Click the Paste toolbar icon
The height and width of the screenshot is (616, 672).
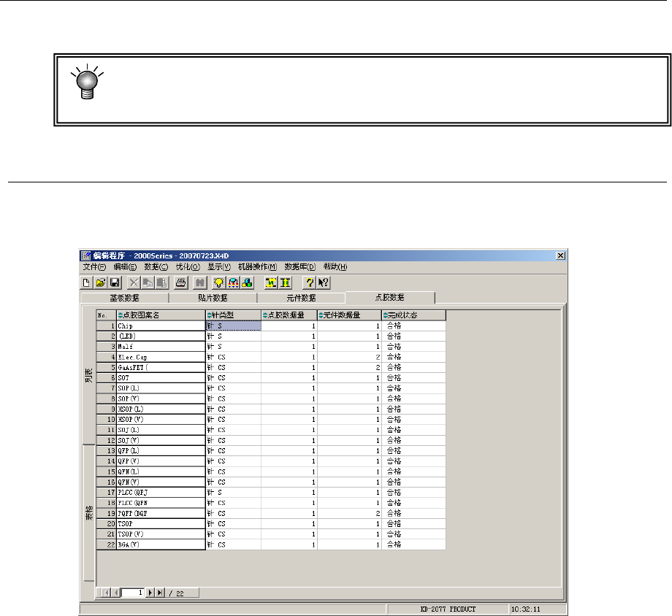(x=162, y=282)
